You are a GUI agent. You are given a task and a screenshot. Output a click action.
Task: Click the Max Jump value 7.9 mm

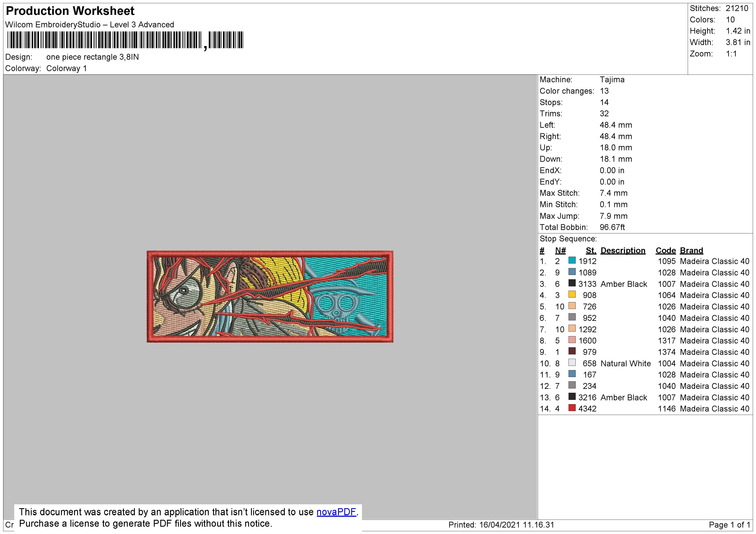pyautogui.click(x=613, y=216)
